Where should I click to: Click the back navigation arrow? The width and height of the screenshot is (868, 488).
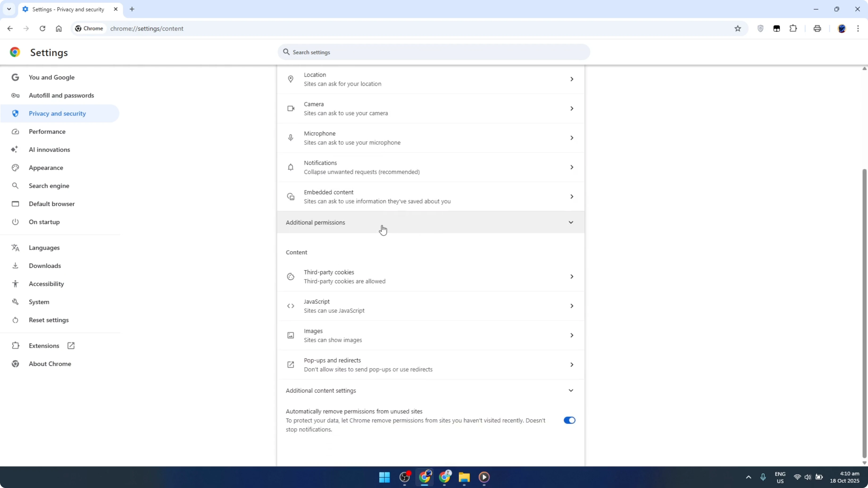tap(10, 28)
